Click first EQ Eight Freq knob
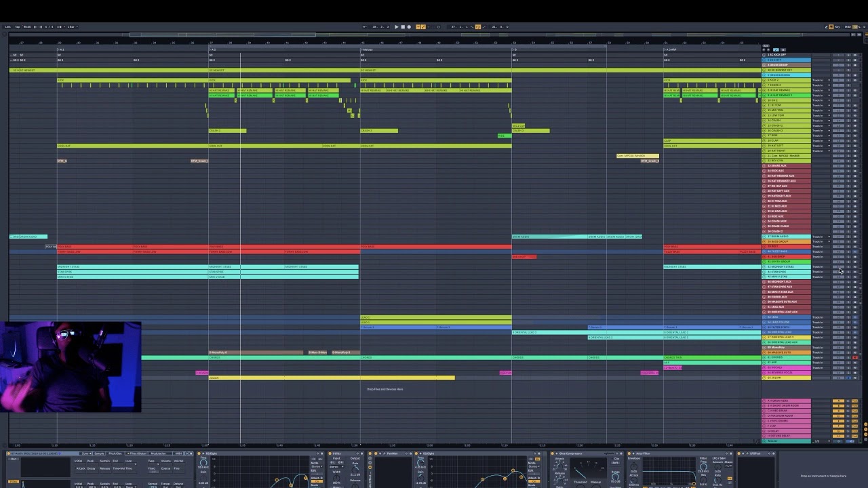Image resolution: width=868 pixels, height=488 pixels. pyautogui.click(x=203, y=463)
